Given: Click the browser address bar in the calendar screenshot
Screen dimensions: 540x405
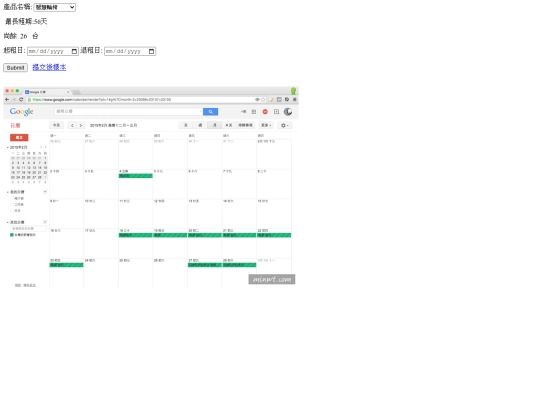Looking at the screenshot, I should 145,100.
